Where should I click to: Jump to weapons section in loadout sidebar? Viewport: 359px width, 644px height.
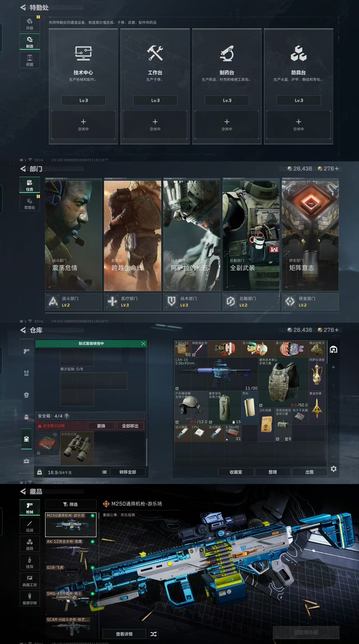coord(26,351)
